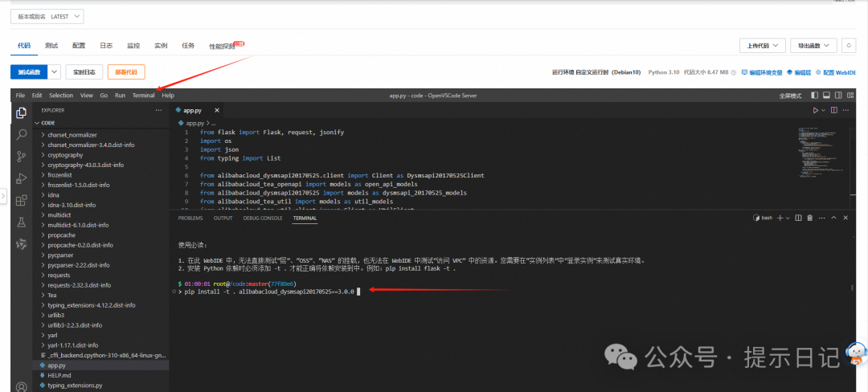Switch to the PROBLEMS panel tab
Screen dimensions: 868x392
coord(190,218)
